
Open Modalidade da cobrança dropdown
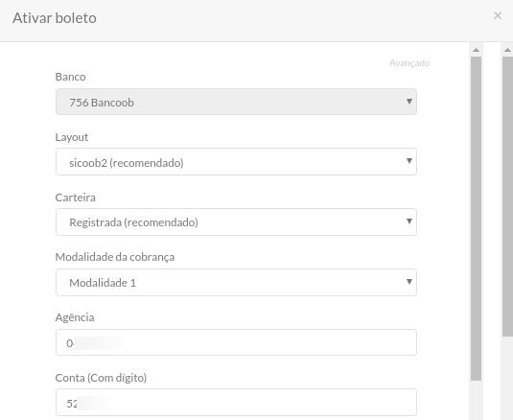[x=236, y=282]
